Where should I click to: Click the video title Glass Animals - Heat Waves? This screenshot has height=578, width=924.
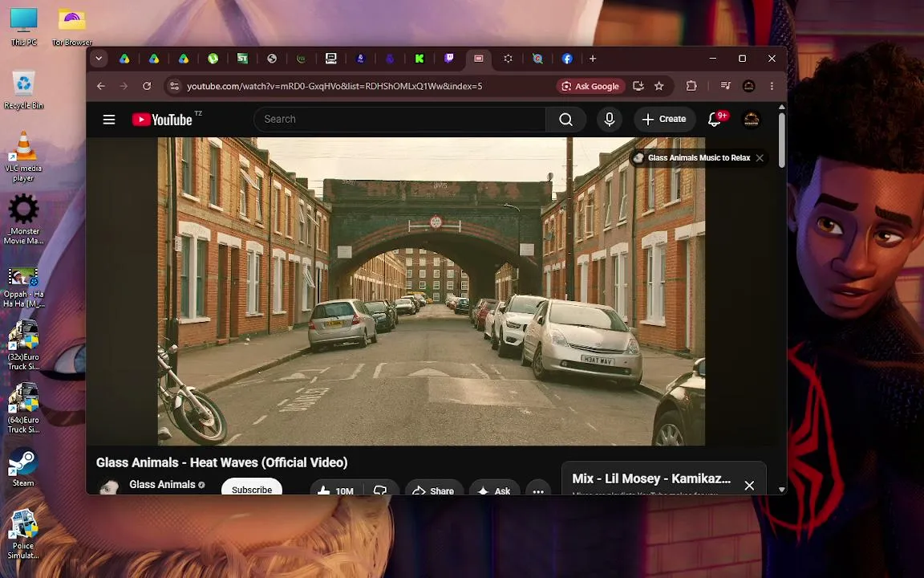pos(221,463)
